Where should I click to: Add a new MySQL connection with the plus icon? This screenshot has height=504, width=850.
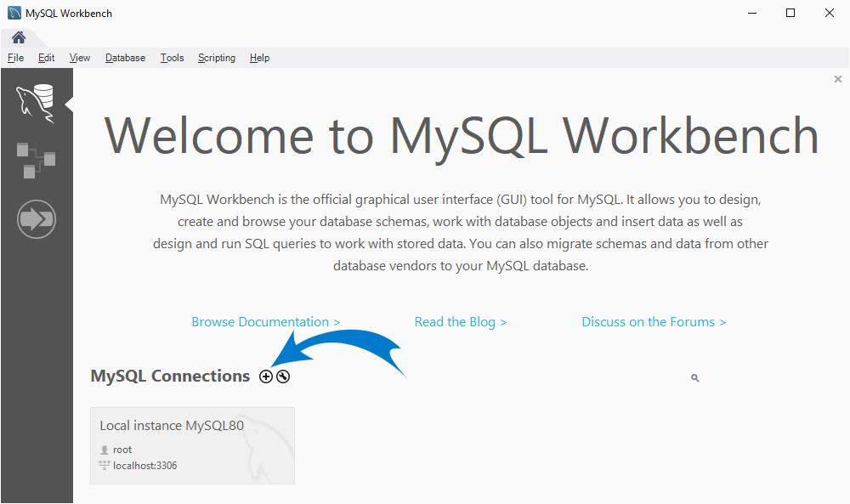click(x=266, y=376)
